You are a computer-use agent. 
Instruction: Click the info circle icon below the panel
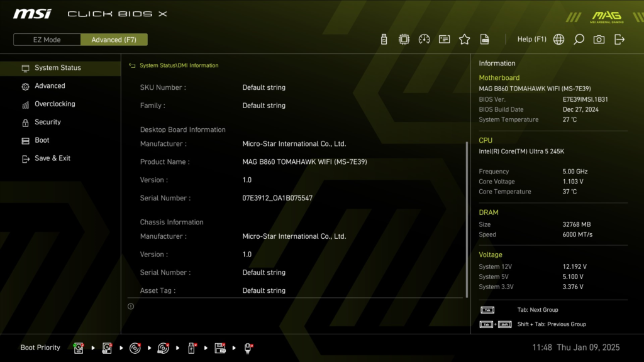point(131,306)
